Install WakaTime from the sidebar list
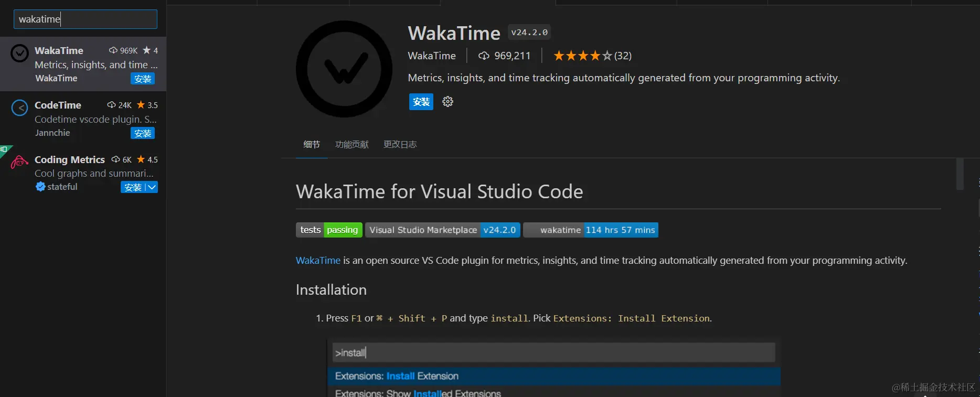This screenshot has height=397, width=980. [x=143, y=79]
